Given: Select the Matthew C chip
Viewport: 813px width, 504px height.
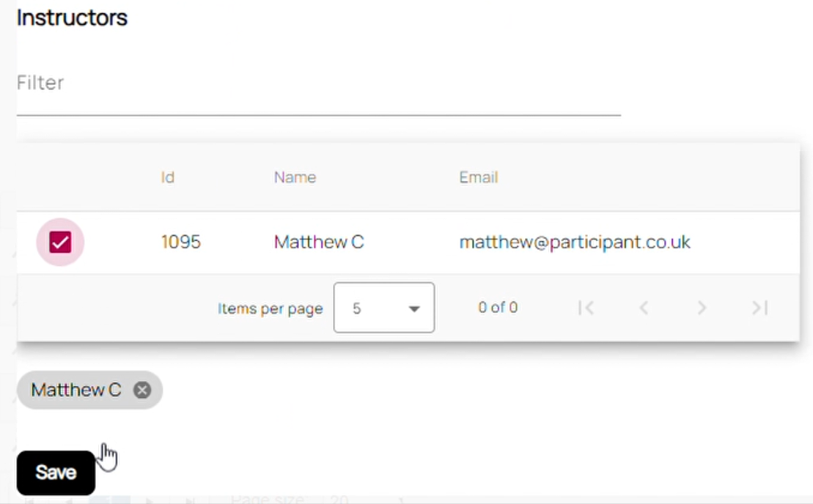Looking at the screenshot, I should [x=76, y=390].
